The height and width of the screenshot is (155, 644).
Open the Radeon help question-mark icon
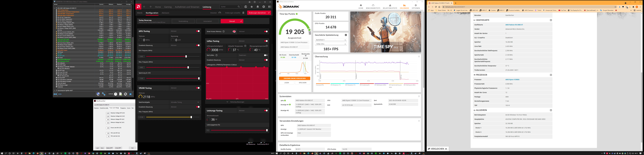click(x=254, y=2)
